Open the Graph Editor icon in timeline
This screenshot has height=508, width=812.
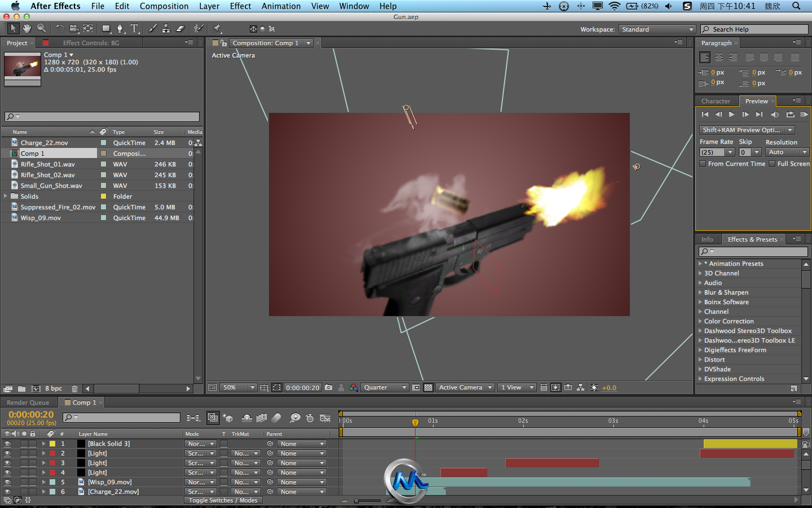325,418
